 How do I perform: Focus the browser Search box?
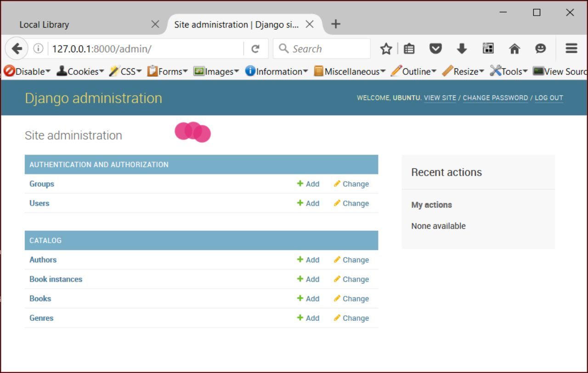322,49
